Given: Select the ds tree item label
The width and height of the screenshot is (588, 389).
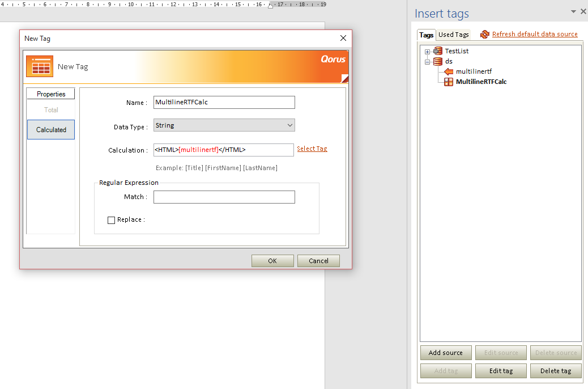Looking at the screenshot, I should click(449, 61).
